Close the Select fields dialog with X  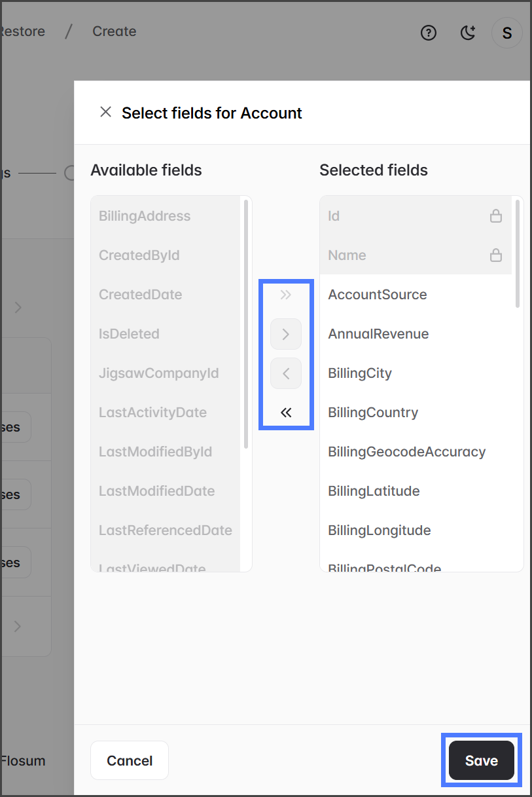tap(105, 112)
